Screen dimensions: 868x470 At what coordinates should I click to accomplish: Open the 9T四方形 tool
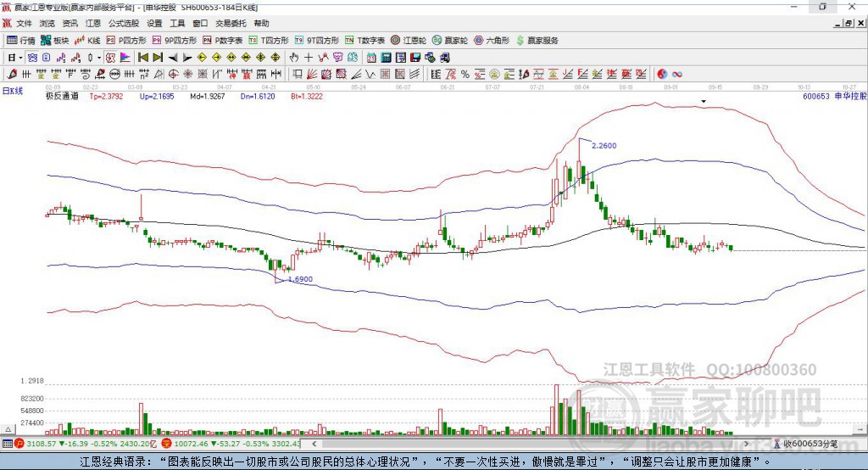click(317, 41)
